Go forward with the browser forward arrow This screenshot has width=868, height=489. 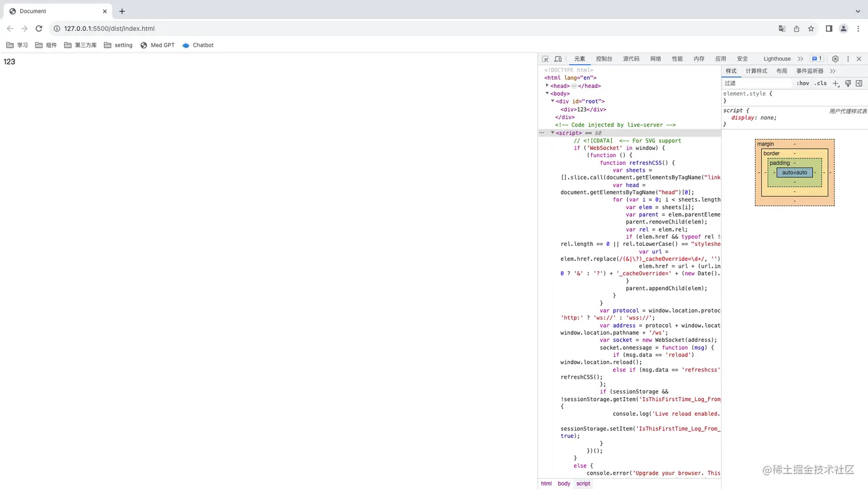(24, 28)
